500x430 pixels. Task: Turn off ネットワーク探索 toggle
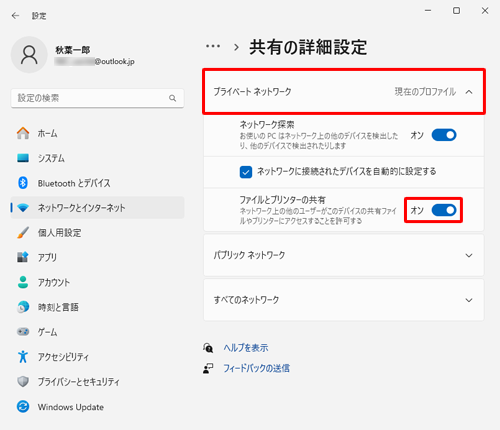[x=444, y=135]
